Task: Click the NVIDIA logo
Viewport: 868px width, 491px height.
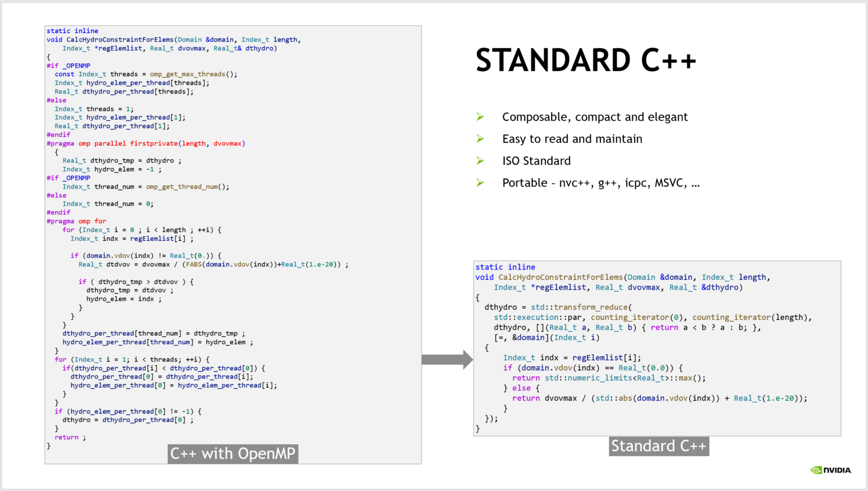Action: click(831, 470)
